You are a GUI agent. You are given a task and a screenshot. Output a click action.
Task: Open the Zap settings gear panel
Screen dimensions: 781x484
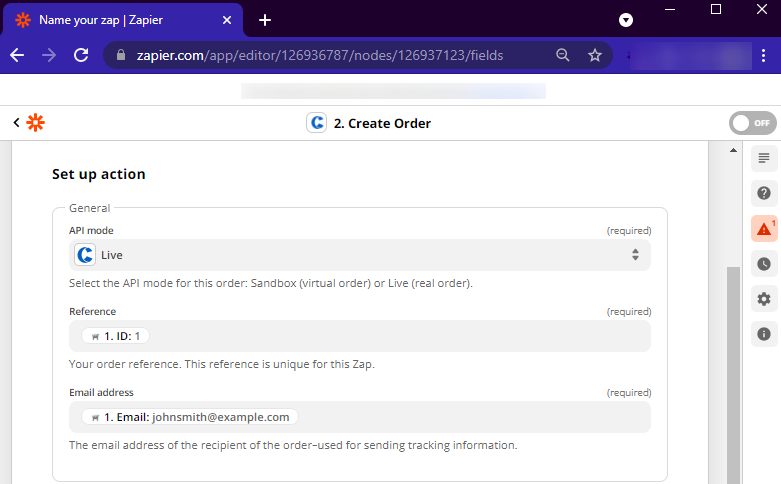pyautogui.click(x=764, y=299)
